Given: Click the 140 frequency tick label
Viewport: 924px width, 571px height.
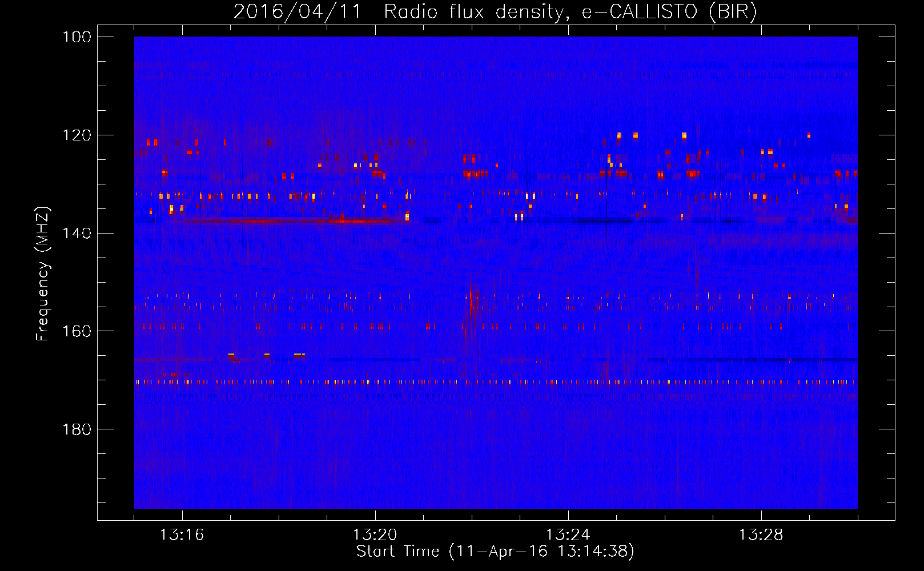Looking at the screenshot, I should (77, 233).
